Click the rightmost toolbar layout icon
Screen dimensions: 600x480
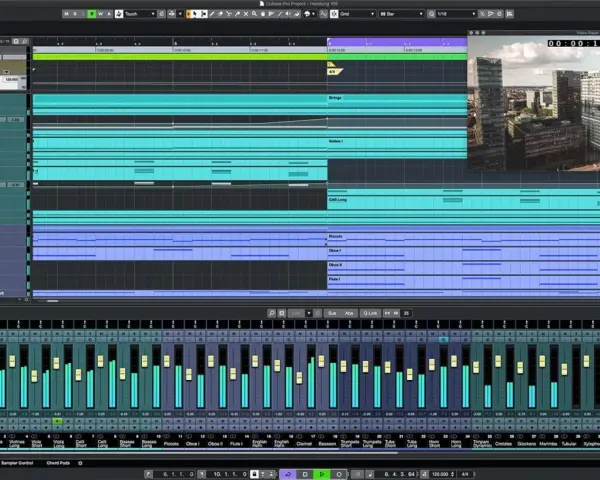point(509,14)
